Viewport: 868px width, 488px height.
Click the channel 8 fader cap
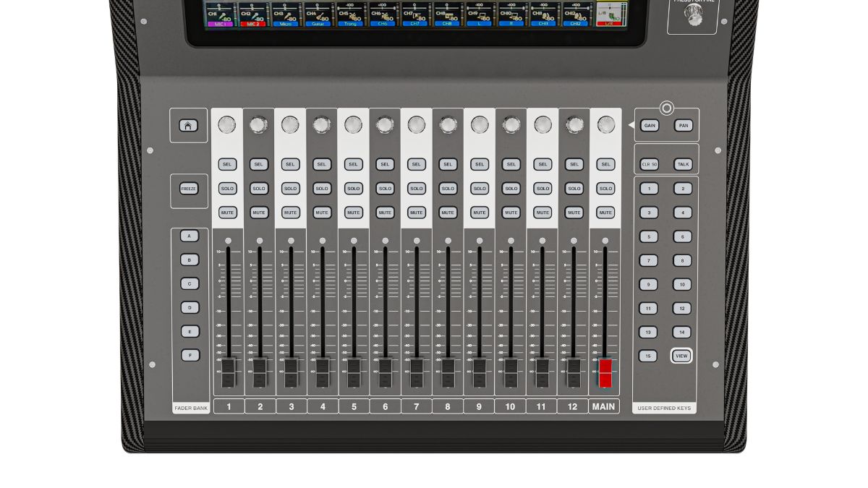tap(448, 373)
